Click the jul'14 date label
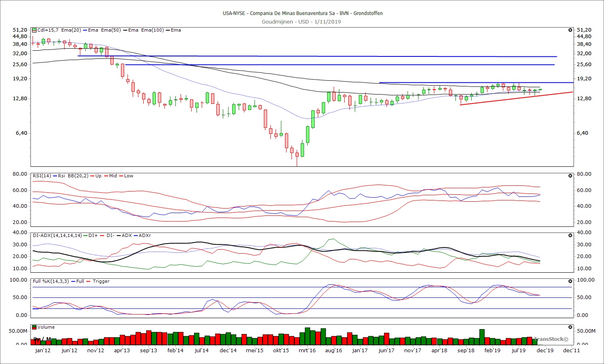Screen dimensions: 604x364 [x=202, y=351]
